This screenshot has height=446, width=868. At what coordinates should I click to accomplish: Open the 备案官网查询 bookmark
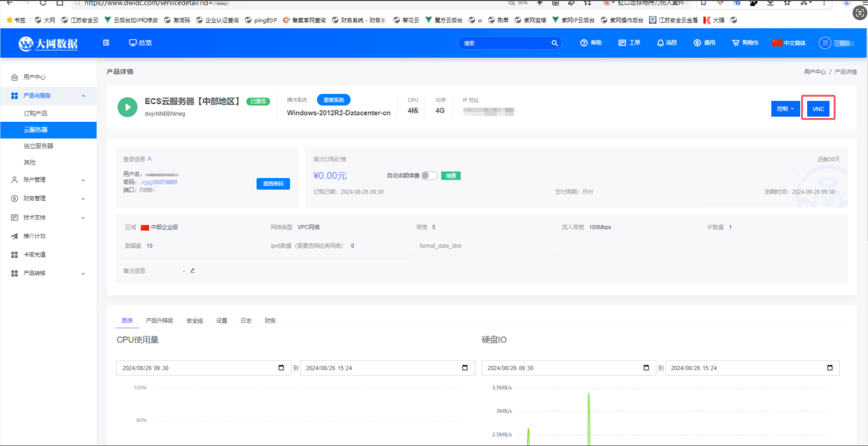[305, 20]
